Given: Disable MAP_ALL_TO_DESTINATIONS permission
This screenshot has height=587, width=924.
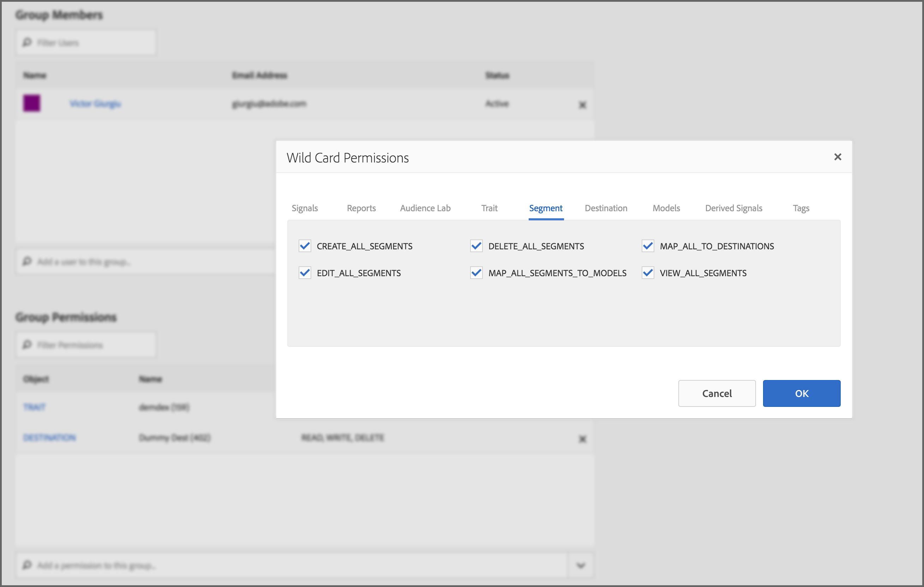Looking at the screenshot, I should (x=648, y=246).
